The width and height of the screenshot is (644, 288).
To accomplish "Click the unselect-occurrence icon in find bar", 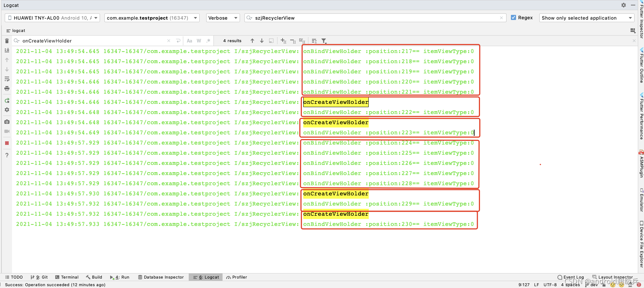I will point(293,41).
